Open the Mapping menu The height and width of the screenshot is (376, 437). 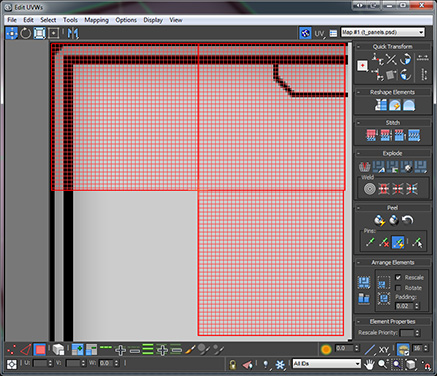96,20
